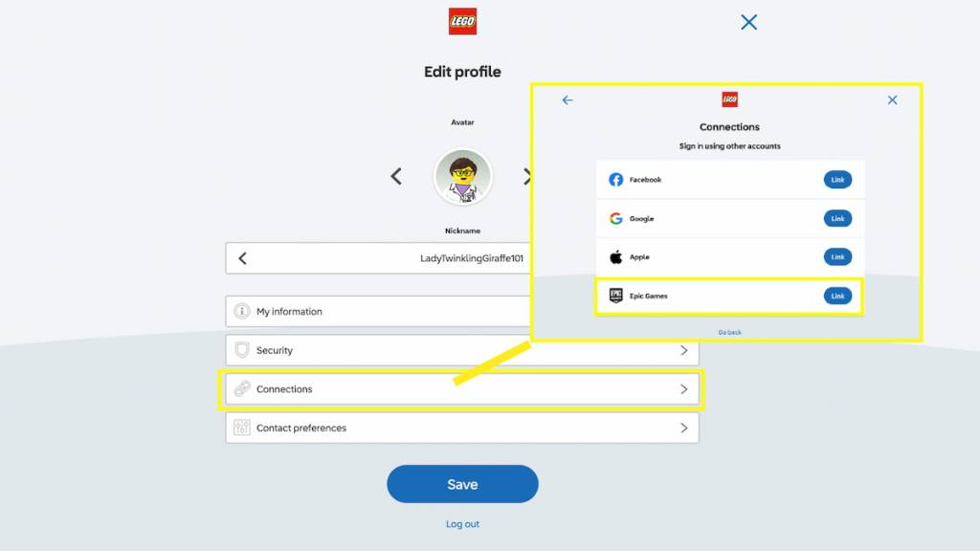980x551 pixels.
Task: Close the Edit profile page with the X
Action: point(748,23)
